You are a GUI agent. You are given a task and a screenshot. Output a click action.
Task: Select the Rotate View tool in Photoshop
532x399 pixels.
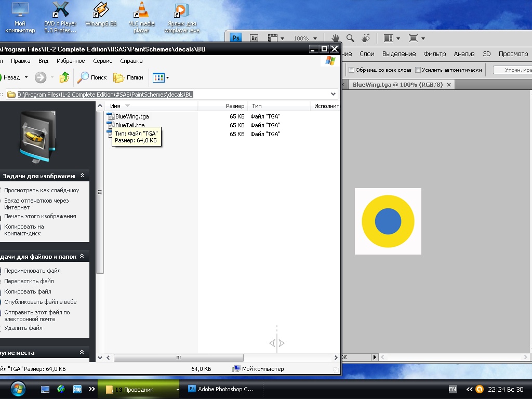[365, 38]
